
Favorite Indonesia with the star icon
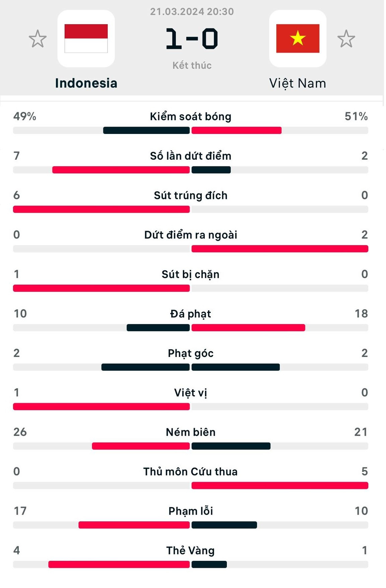tap(38, 39)
